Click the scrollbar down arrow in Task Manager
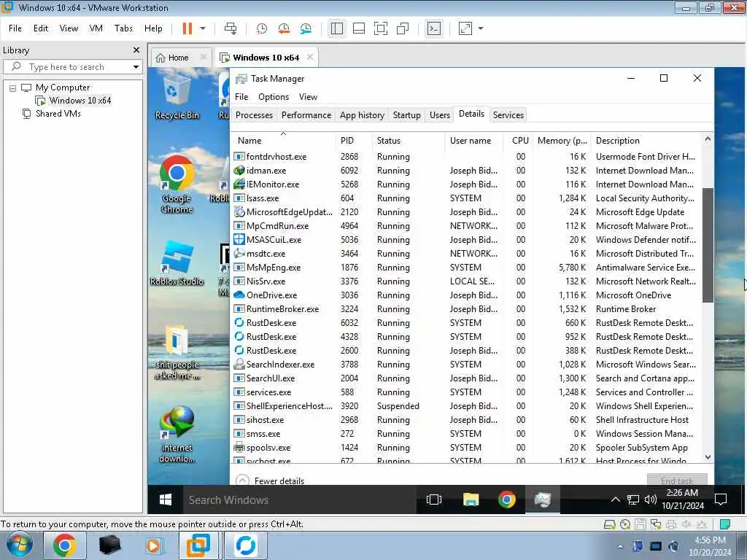The image size is (747, 560). 708,457
